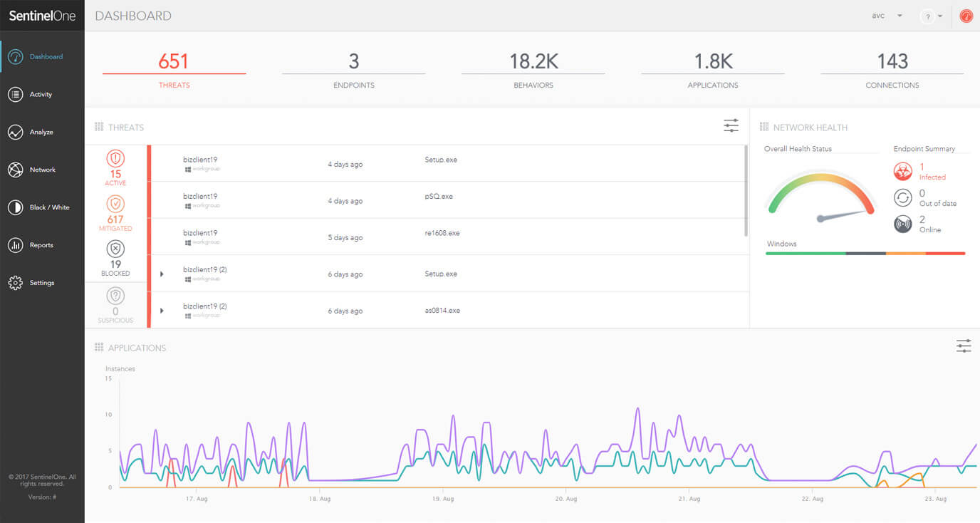
Task: Click the 5 days ago timestamp
Action: [345, 237]
